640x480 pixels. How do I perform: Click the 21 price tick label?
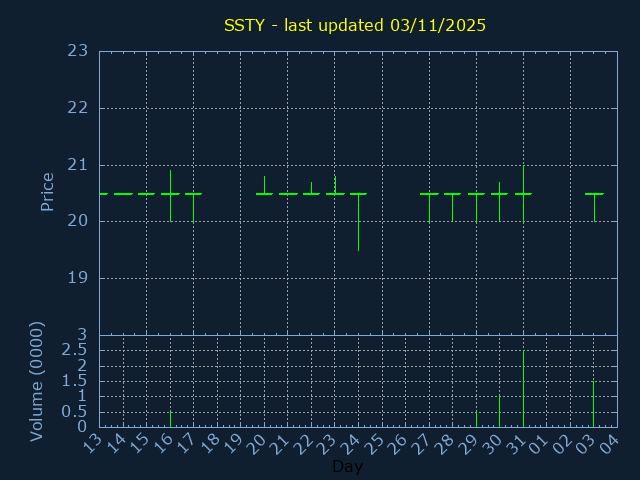click(x=78, y=165)
